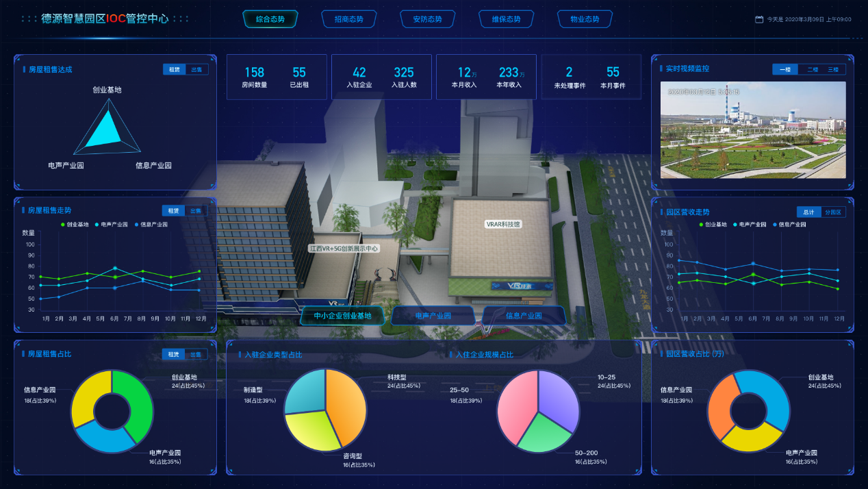Toggle 房屋租售走势 chart to 出售

pos(196,211)
